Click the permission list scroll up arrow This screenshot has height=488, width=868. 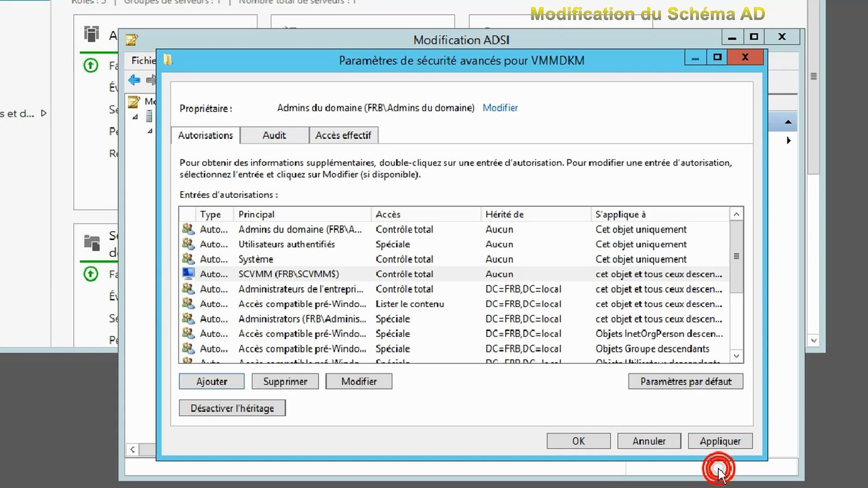click(736, 214)
